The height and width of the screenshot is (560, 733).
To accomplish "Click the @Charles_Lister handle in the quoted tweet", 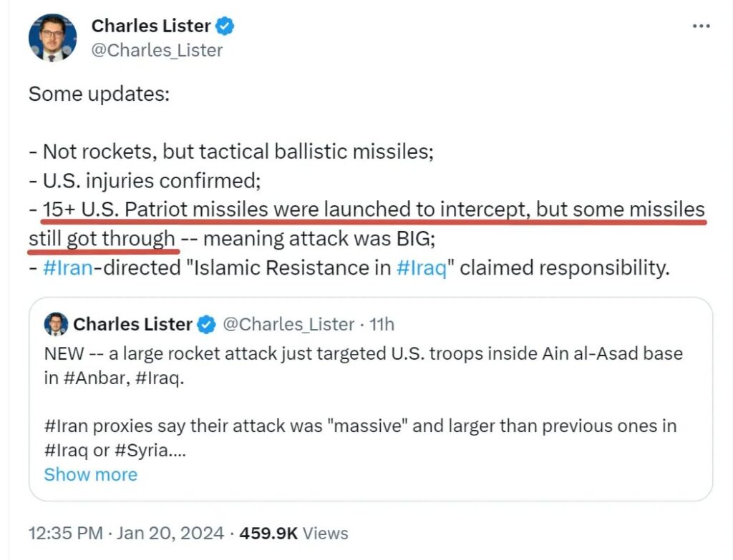I will click(x=288, y=325).
